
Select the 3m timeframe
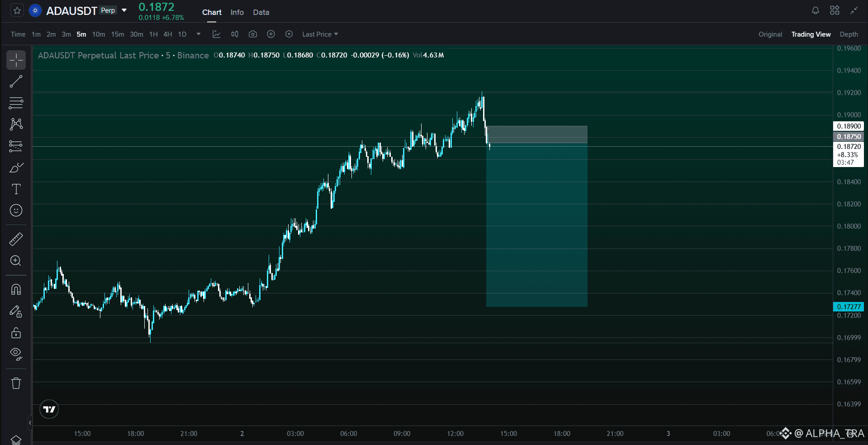66,34
